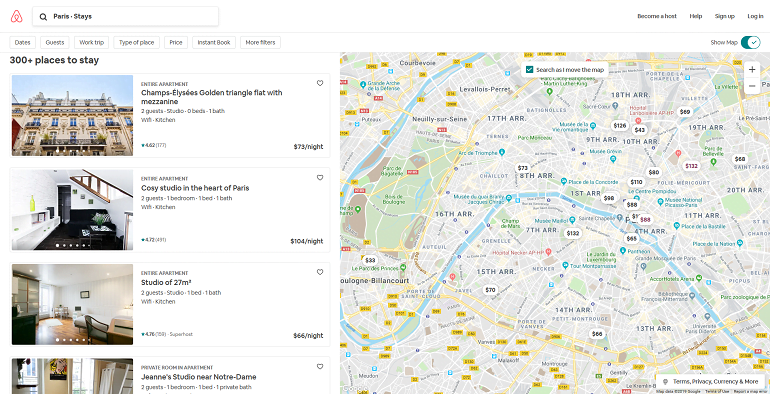Open the Work trip filter
The image size is (770, 394).
(91, 42)
